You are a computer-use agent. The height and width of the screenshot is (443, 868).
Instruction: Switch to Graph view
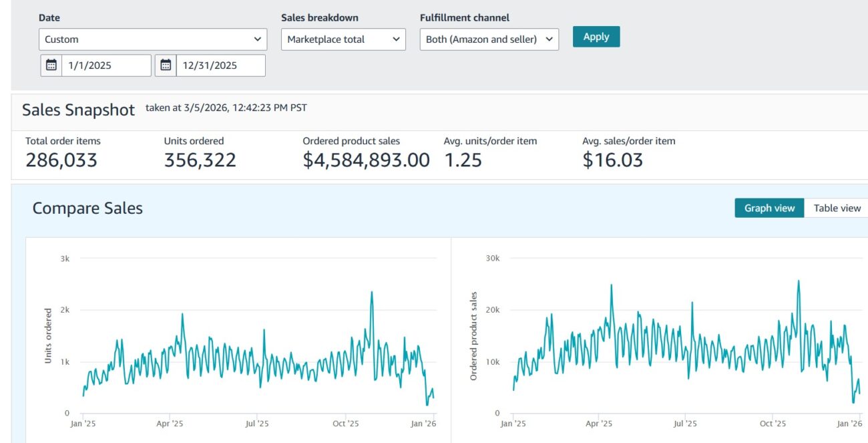click(769, 208)
